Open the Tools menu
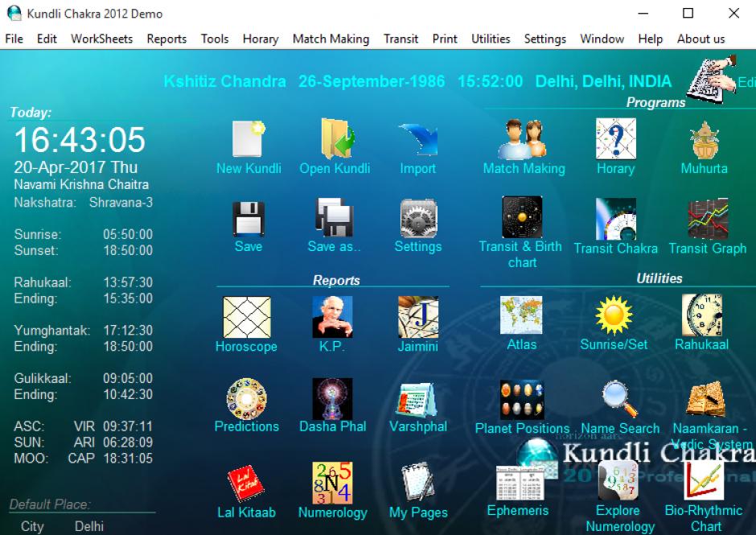This screenshot has height=535, width=756. [x=215, y=39]
